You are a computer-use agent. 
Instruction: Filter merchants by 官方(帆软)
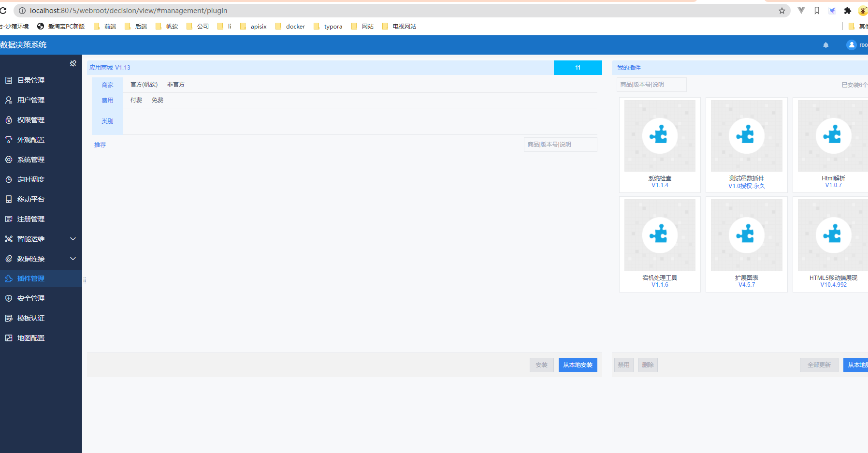144,85
